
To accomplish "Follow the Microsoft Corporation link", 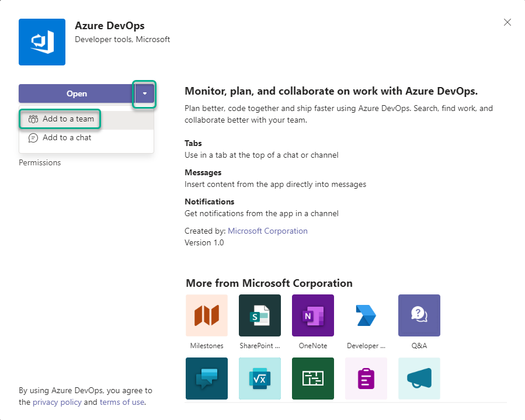I will tap(267, 231).
